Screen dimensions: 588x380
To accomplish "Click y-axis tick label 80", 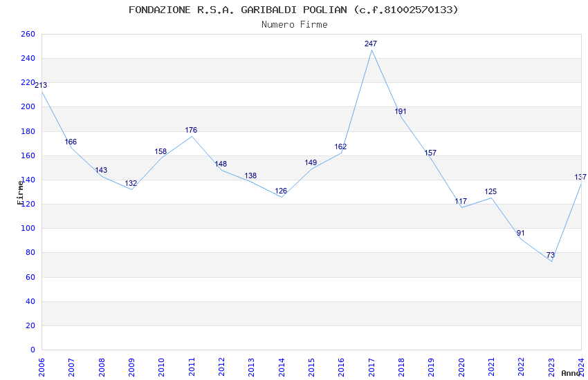I will [x=30, y=253].
